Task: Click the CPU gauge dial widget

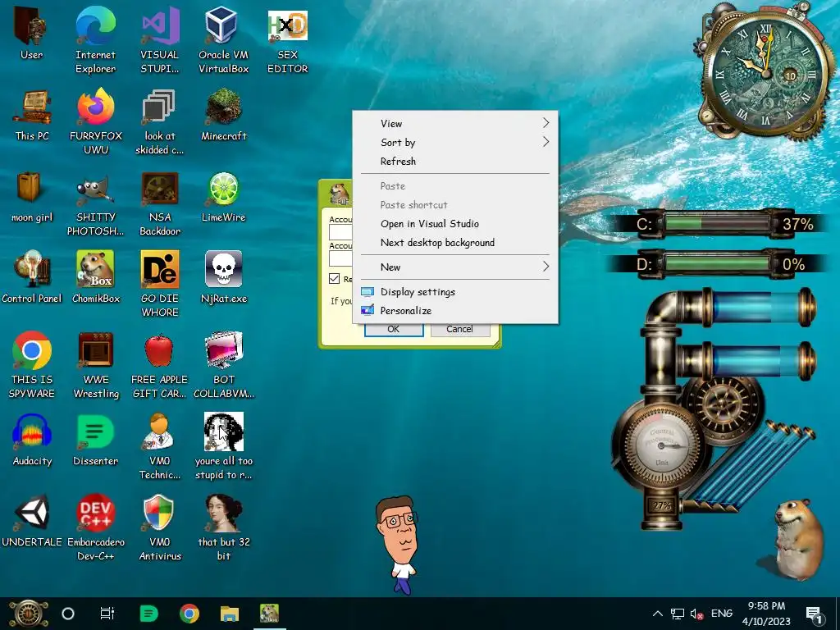Action: (x=662, y=445)
